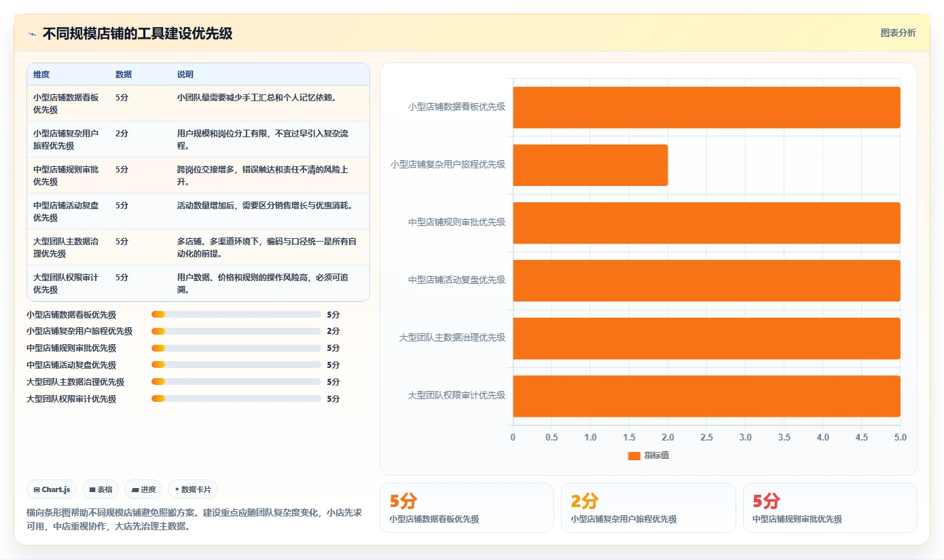Image resolution: width=944 pixels, height=560 pixels.
Task: Click the Chart.js chip
Action: click(x=52, y=489)
